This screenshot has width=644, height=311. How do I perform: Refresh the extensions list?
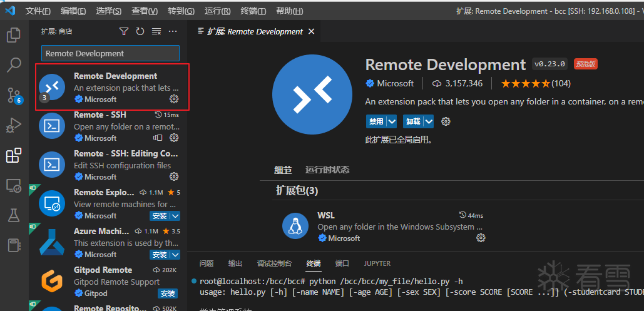pos(140,31)
